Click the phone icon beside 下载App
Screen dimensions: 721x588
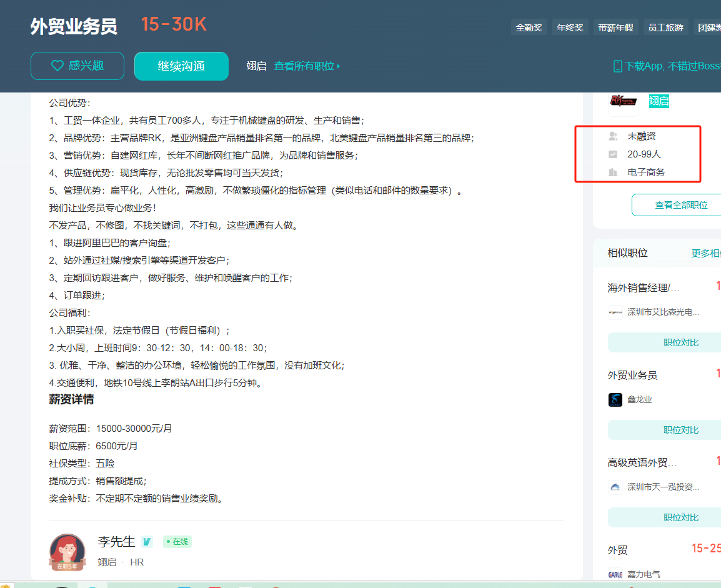pyautogui.click(x=617, y=66)
